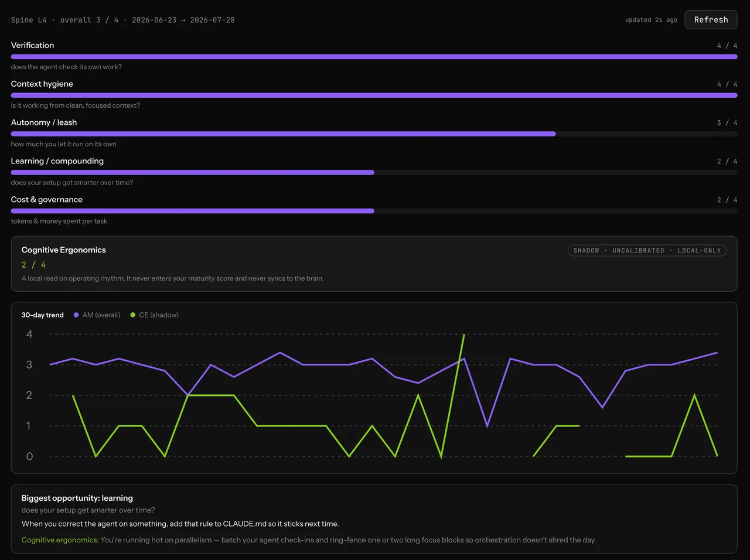750x560 pixels.
Task: Open the Cognitive Ergonomics card title
Action: point(64,250)
